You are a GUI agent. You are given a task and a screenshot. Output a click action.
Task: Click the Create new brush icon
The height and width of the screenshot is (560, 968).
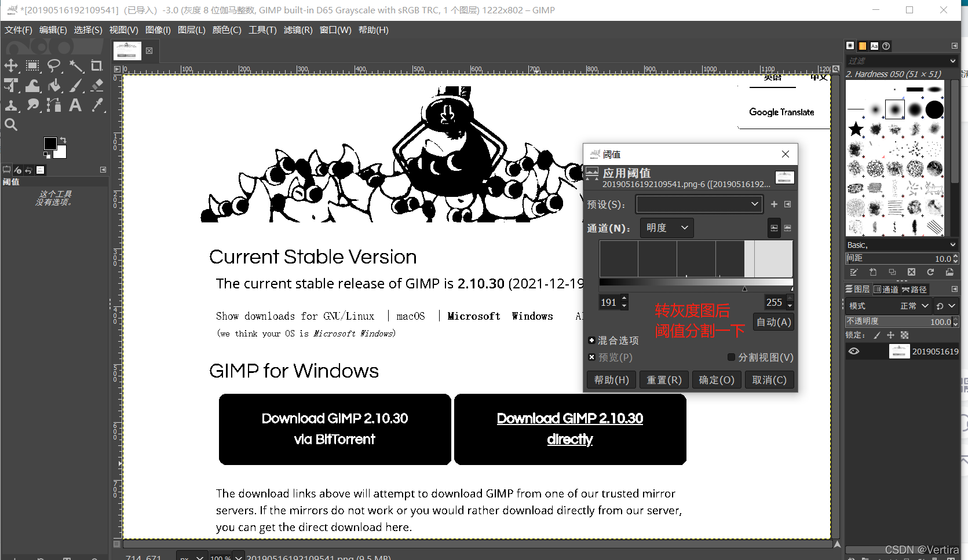873,272
